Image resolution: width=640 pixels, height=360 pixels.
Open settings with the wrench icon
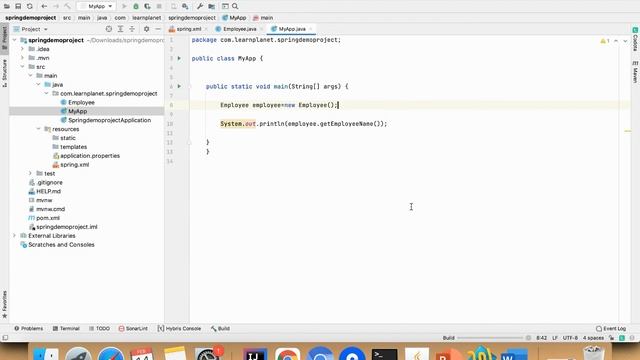point(200,7)
